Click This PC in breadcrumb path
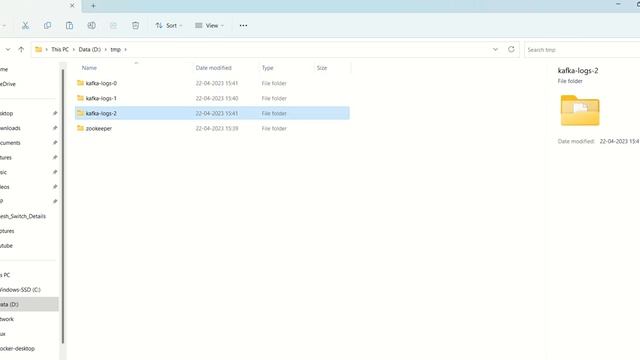Screen dimensions: 640x360 pos(60,49)
